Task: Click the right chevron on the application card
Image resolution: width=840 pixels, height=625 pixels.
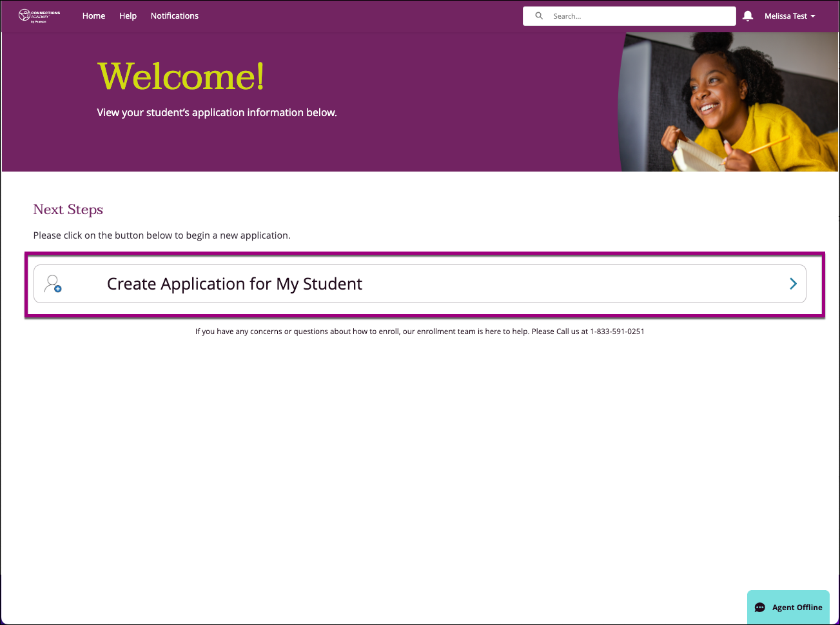Action: pyautogui.click(x=793, y=284)
